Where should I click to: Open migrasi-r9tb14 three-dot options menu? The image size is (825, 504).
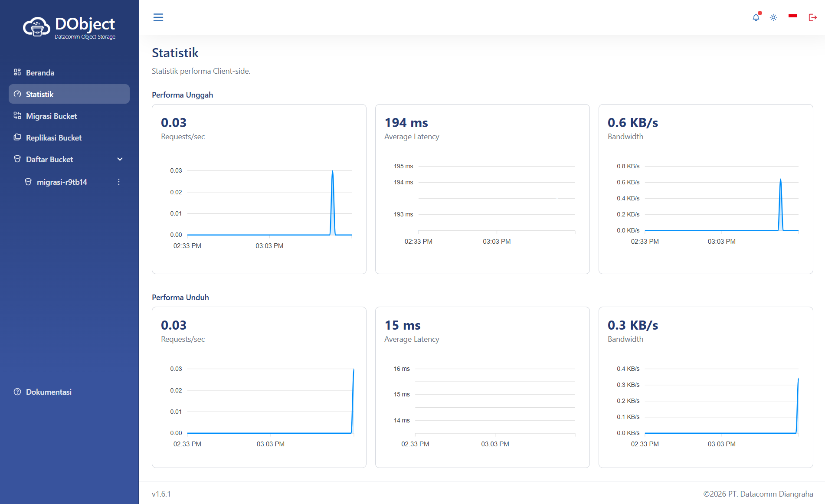point(119,182)
